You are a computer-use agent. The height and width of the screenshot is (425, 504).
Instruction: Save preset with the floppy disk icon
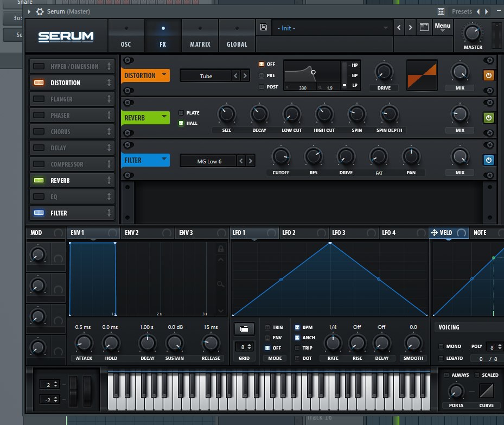264,27
